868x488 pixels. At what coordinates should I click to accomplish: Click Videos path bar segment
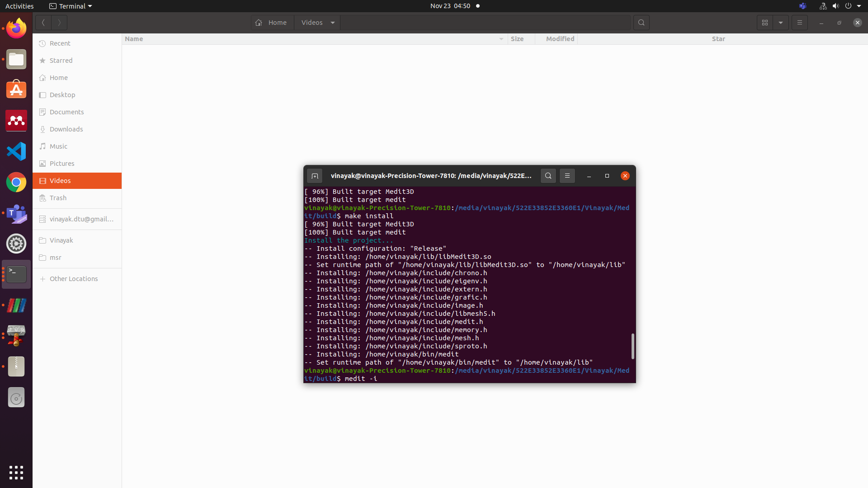pyautogui.click(x=312, y=23)
